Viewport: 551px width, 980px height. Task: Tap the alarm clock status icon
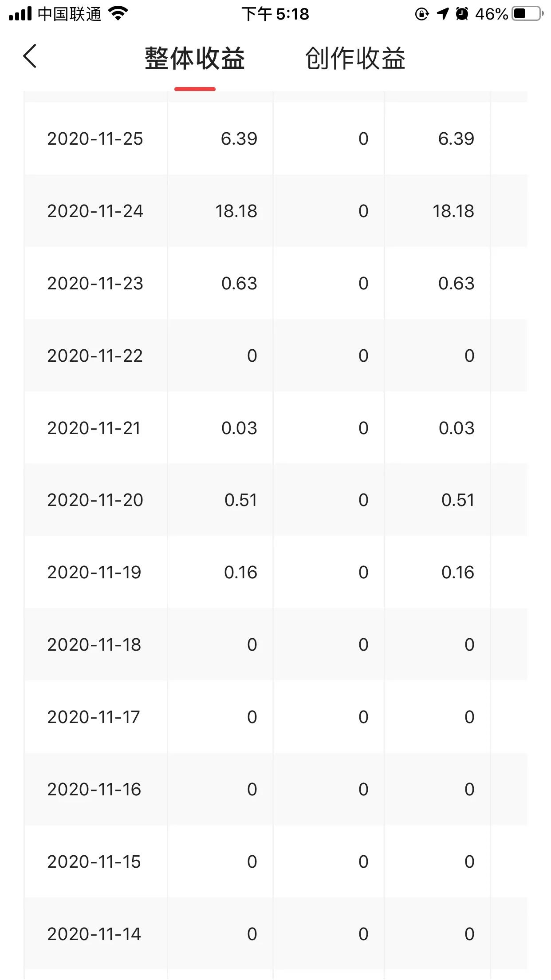462,14
